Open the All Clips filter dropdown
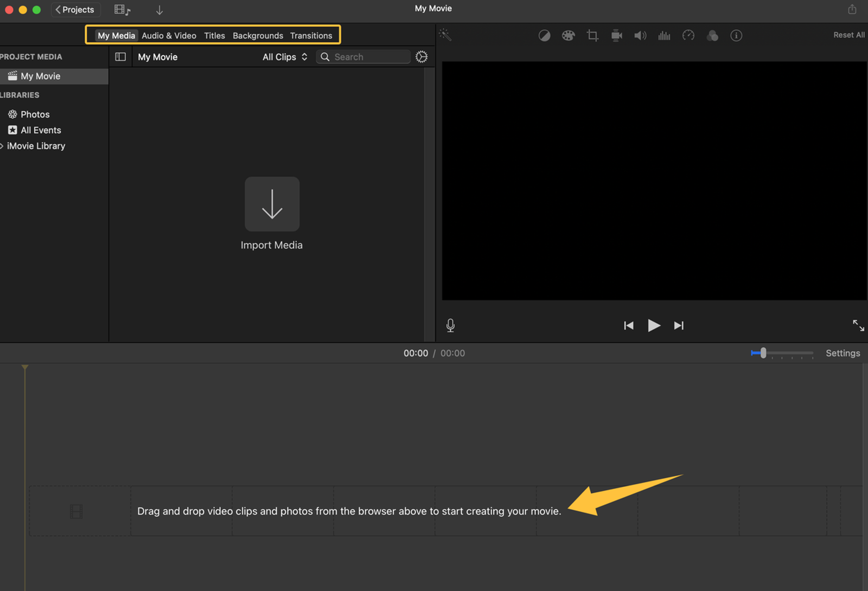Viewport: 868px width, 591px height. coord(285,57)
